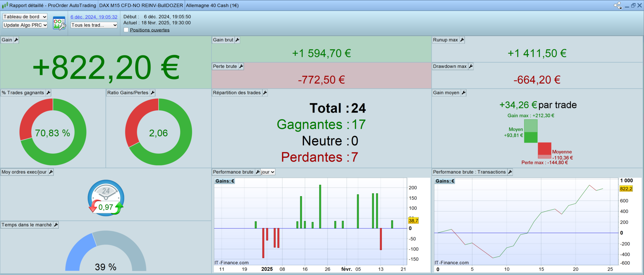Click the Total : 24 trades line
644x275 pixels.
click(x=338, y=108)
